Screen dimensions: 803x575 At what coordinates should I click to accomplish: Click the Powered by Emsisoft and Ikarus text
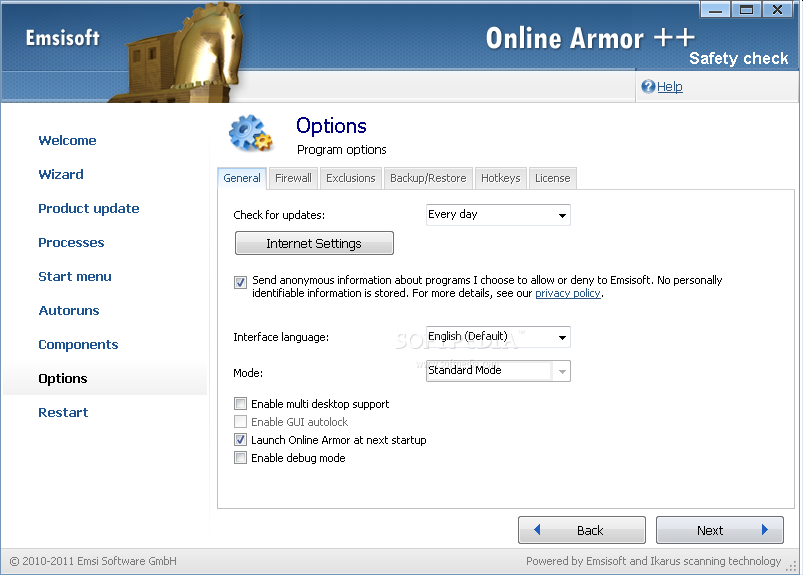(653, 561)
